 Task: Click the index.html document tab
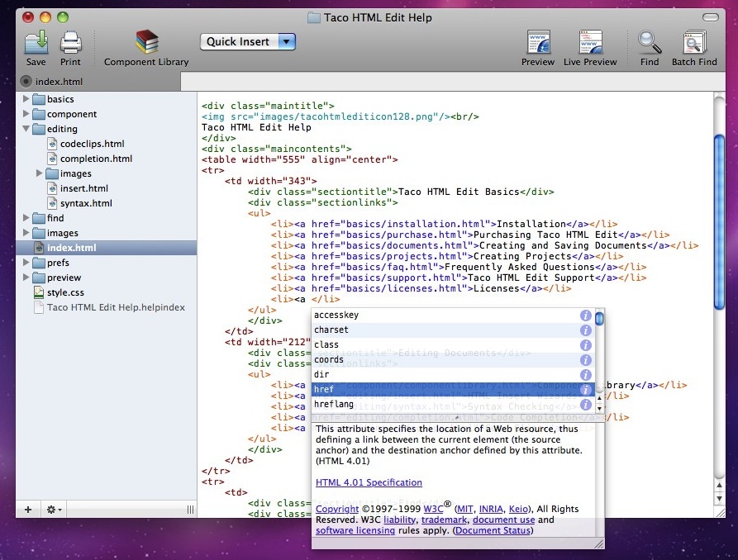[98, 82]
